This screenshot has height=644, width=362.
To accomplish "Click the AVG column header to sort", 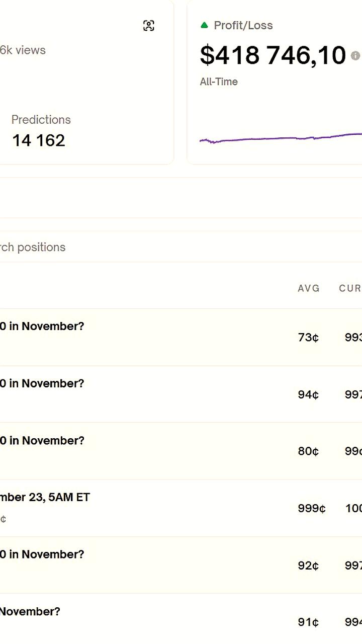I will point(309,288).
